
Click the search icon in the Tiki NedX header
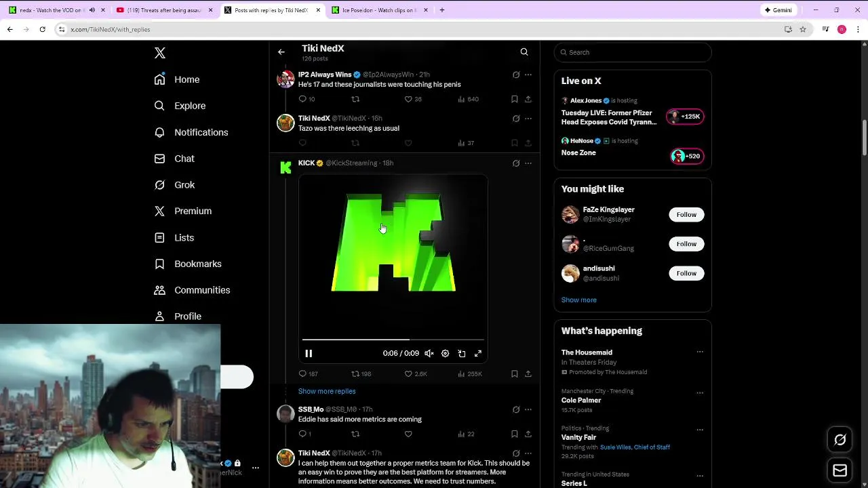(x=524, y=52)
